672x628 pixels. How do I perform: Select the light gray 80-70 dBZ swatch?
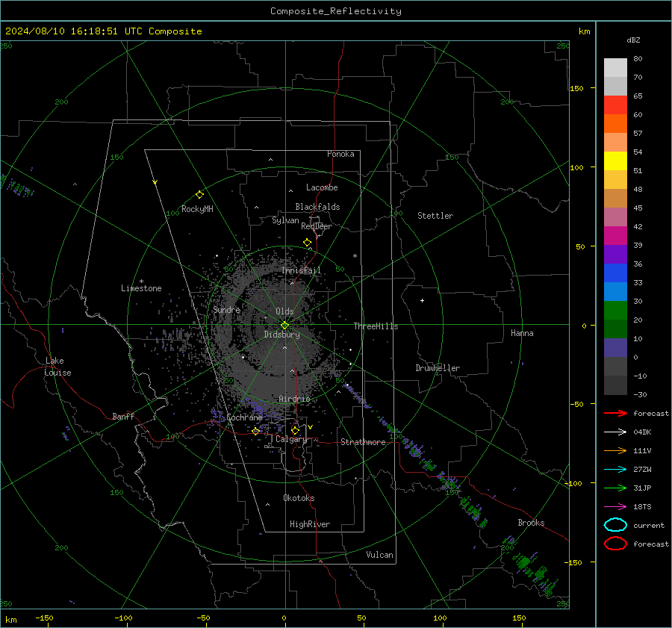pos(615,68)
